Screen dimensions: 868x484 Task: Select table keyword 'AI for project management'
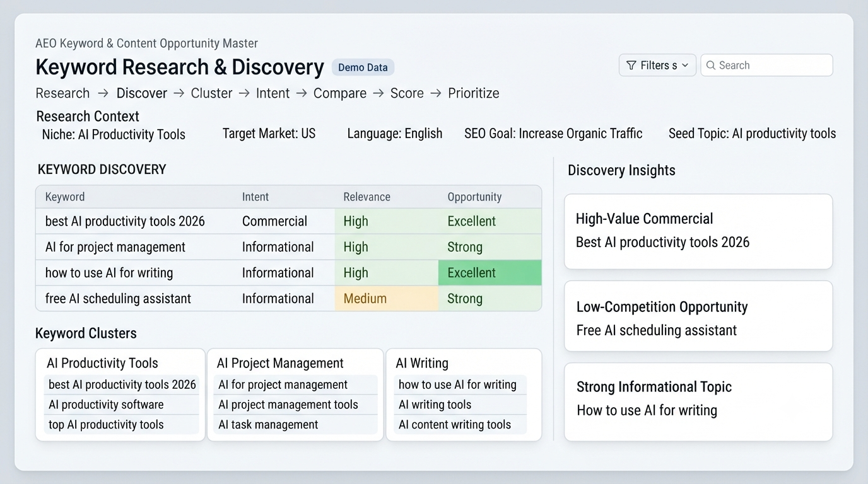[115, 247]
